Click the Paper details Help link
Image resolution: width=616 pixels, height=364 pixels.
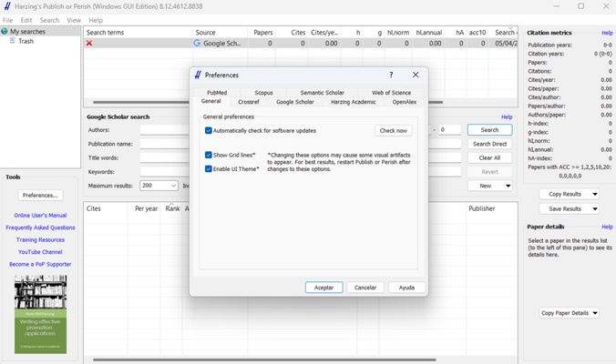pyautogui.click(x=607, y=227)
